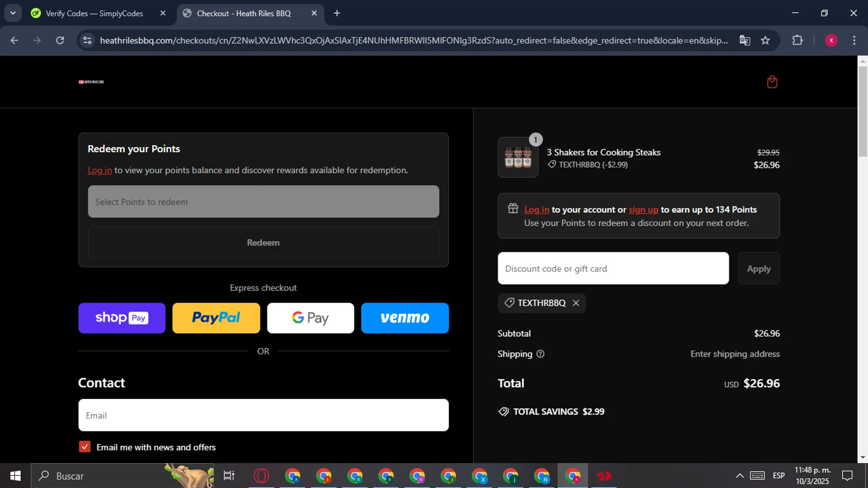Image resolution: width=868 pixels, height=488 pixels.
Task: Show hidden system tray icons
Action: pos(740,476)
